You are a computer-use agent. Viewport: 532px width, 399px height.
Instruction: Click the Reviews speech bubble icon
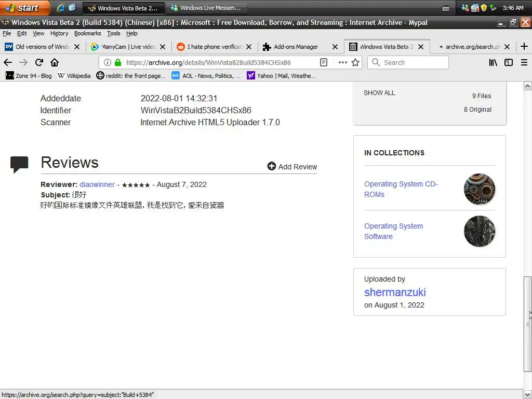[x=19, y=165]
